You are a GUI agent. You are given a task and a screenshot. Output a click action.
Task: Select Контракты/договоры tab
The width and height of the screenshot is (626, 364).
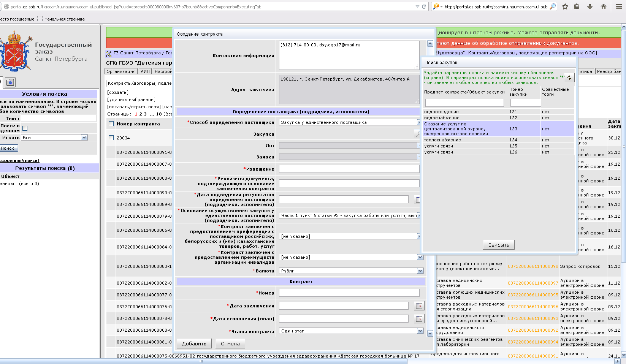click(139, 83)
